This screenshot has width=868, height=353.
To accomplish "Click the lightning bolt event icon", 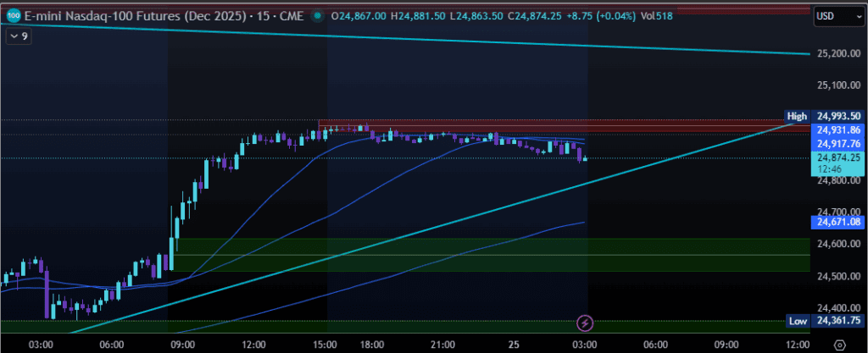I will pyautogui.click(x=584, y=322).
